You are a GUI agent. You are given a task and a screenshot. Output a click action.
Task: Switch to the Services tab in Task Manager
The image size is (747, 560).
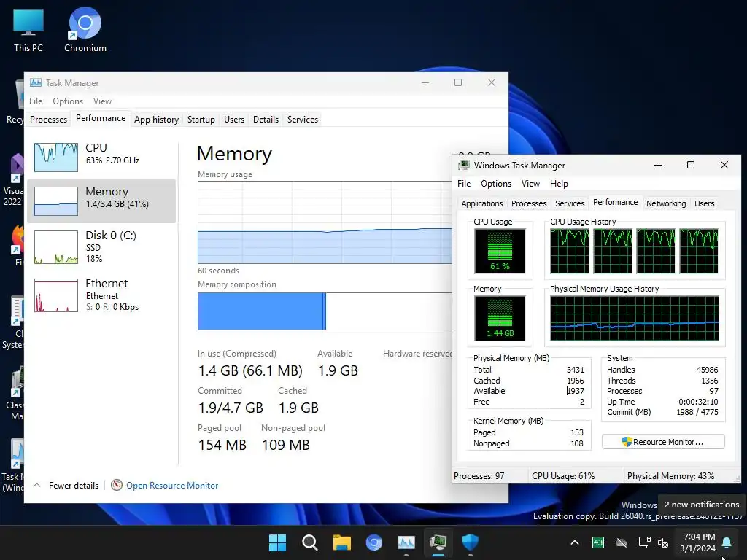303,119
